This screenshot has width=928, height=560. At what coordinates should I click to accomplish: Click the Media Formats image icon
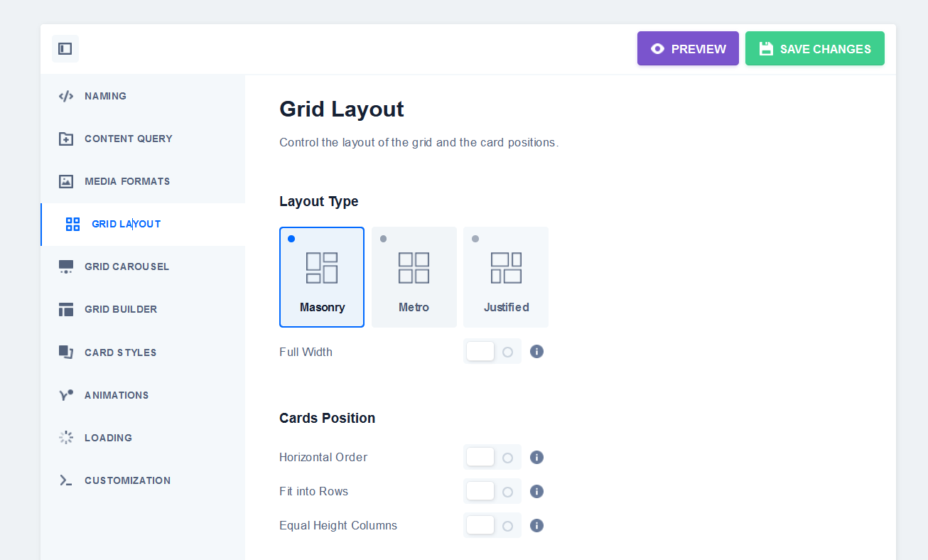(66, 181)
